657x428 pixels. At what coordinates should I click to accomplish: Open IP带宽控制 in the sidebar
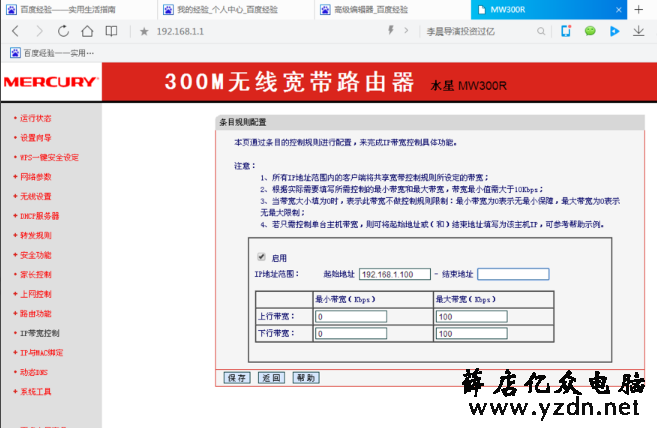pos(39,333)
